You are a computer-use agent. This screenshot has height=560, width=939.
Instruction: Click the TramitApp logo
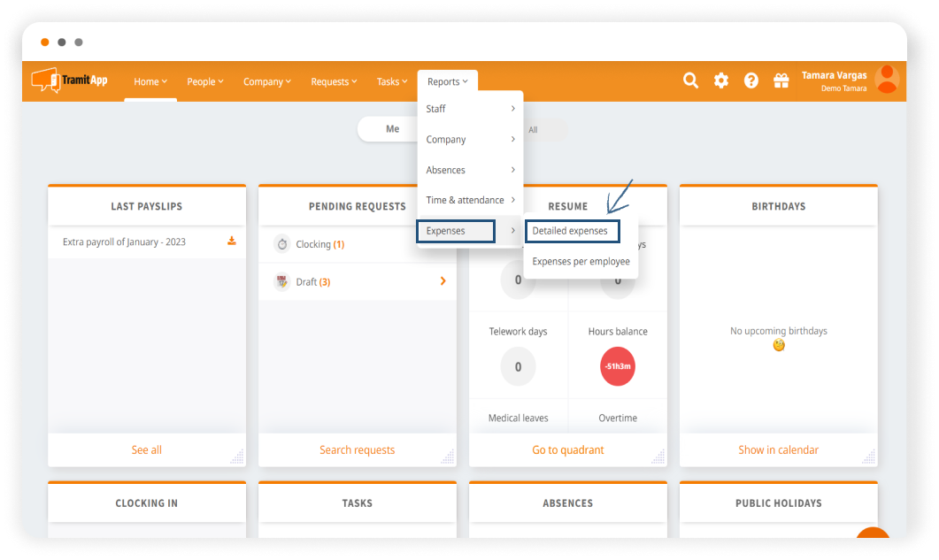coord(70,81)
